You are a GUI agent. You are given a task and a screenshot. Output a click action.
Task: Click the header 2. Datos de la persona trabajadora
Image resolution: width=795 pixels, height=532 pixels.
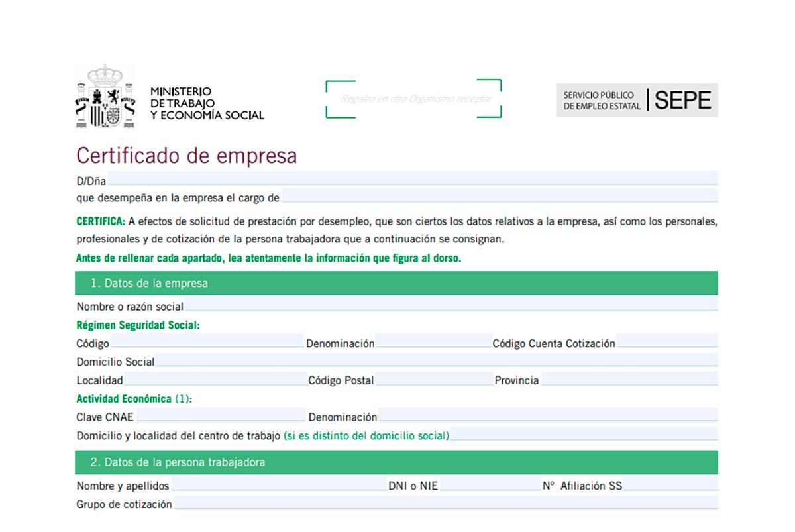pos(179,462)
